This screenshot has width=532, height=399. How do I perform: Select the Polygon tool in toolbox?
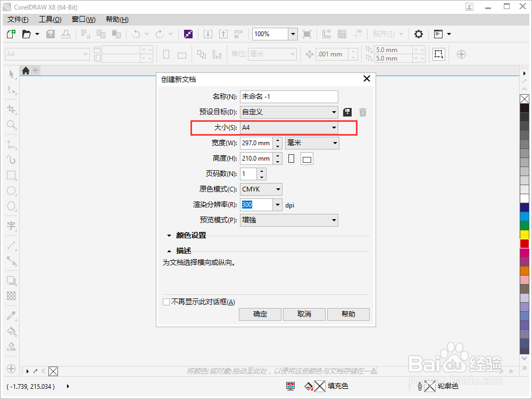(x=12, y=206)
